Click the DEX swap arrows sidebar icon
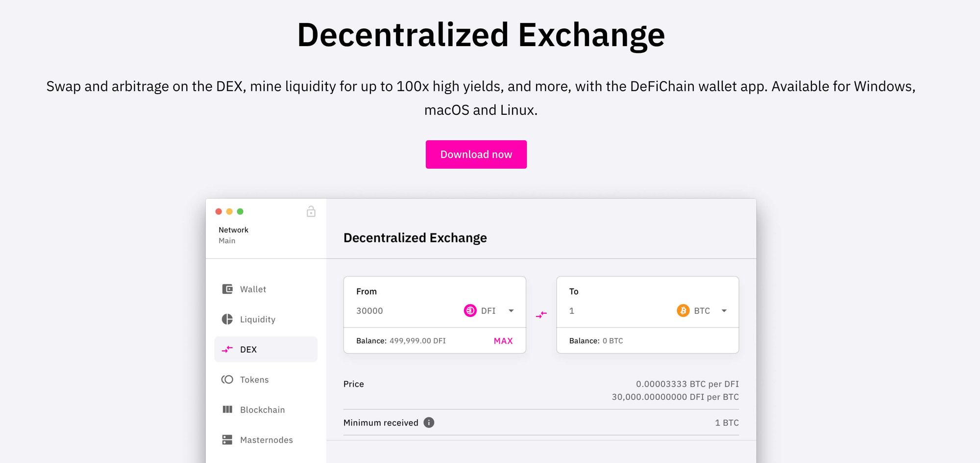Screen dimensions: 980x463 coord(227,350)
